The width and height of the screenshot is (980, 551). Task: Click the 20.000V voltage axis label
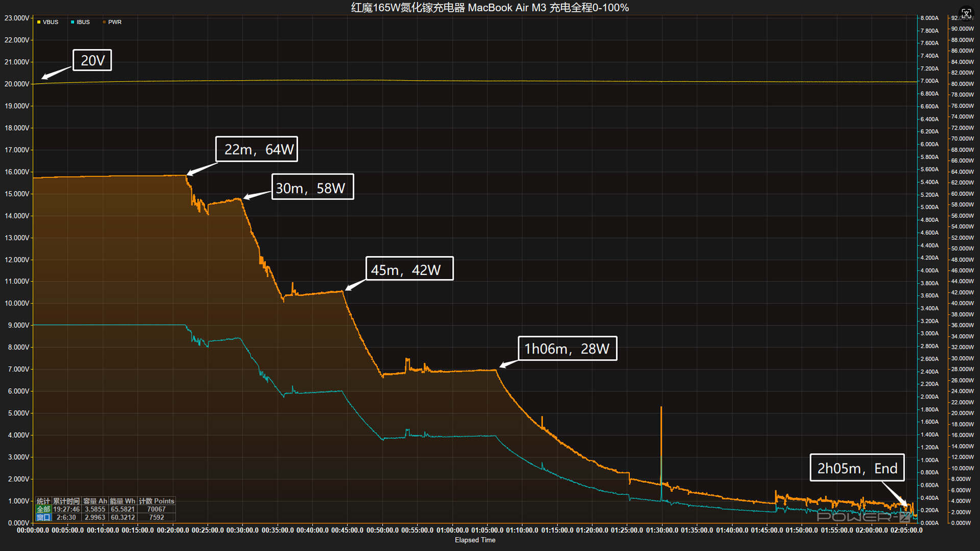pos(17,84)
